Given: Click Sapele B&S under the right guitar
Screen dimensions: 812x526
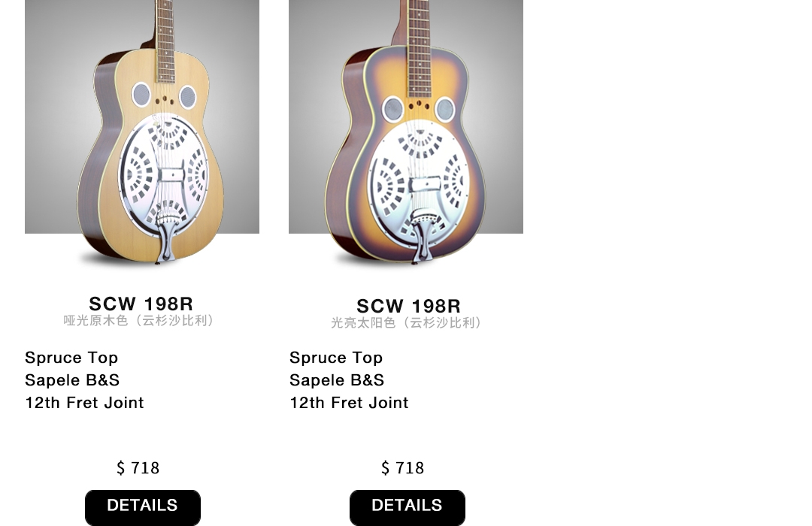Looking at the screenshot, I should click(337, 380).
